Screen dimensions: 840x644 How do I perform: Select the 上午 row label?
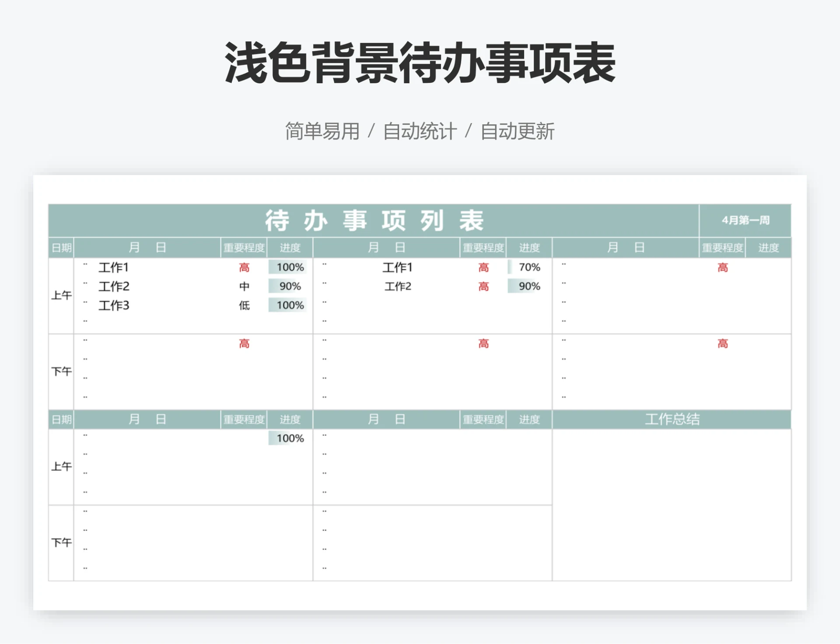(x=61, y=294)
